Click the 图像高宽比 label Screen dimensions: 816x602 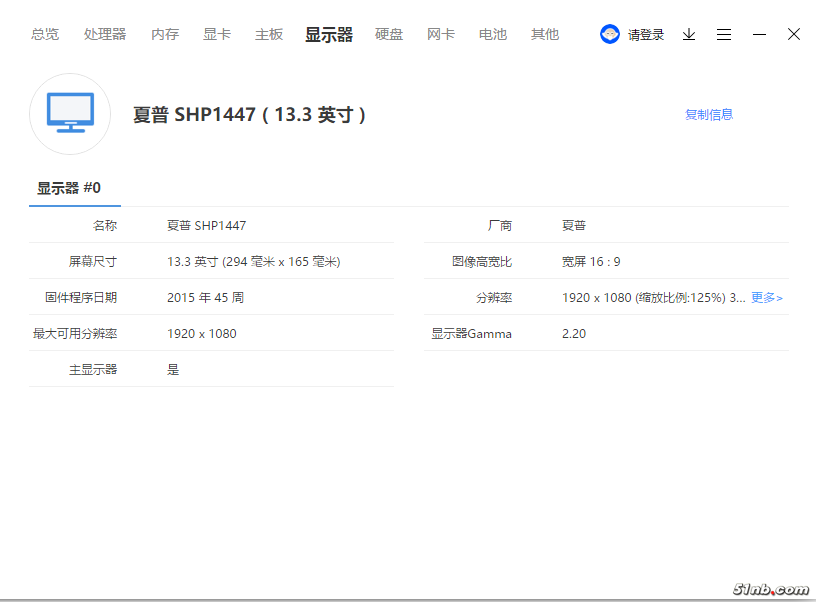(x=482, y=262)
